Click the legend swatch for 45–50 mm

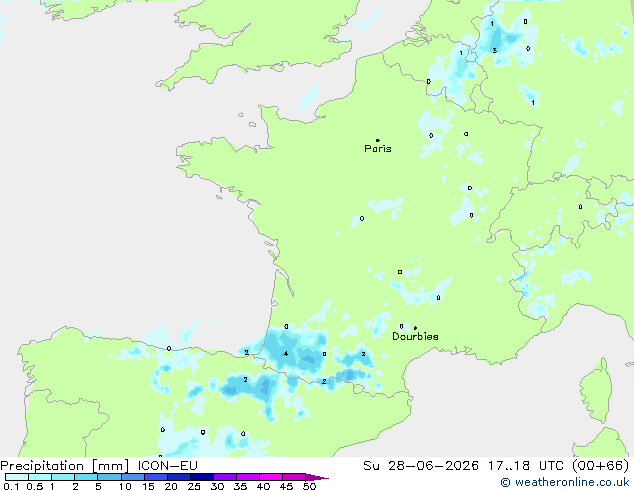point(294,477)
